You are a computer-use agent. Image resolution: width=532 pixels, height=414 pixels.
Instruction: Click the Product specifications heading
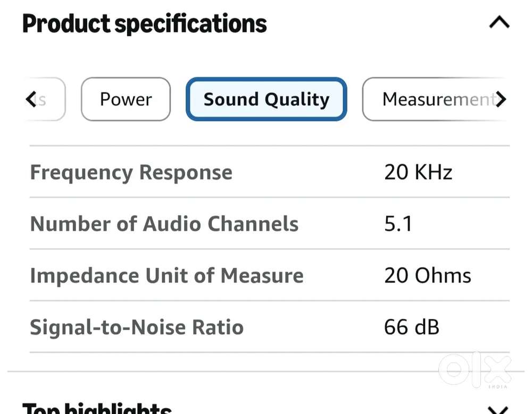(144, 23)
